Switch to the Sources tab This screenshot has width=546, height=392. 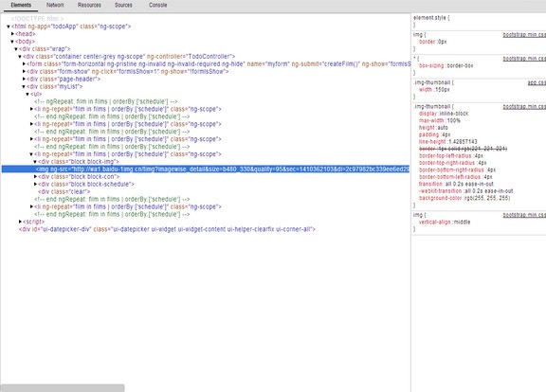coord(123,6)
